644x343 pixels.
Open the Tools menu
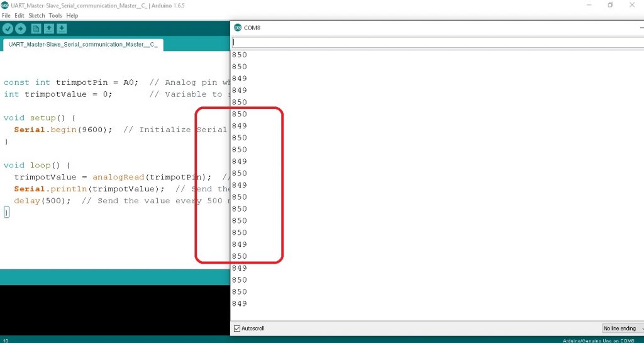(x=55, y=16)
